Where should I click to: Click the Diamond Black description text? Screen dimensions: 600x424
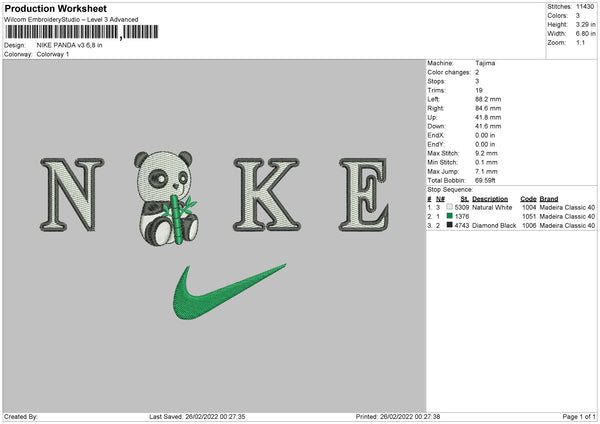point(494,225)
